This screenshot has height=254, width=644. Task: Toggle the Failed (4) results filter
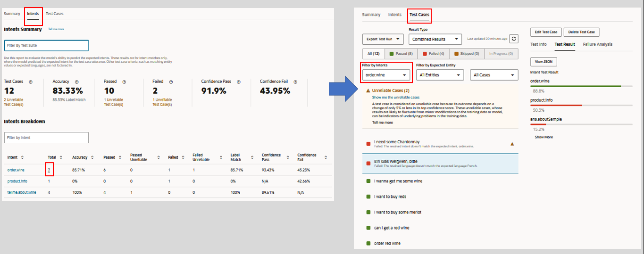tap(433, 54)
